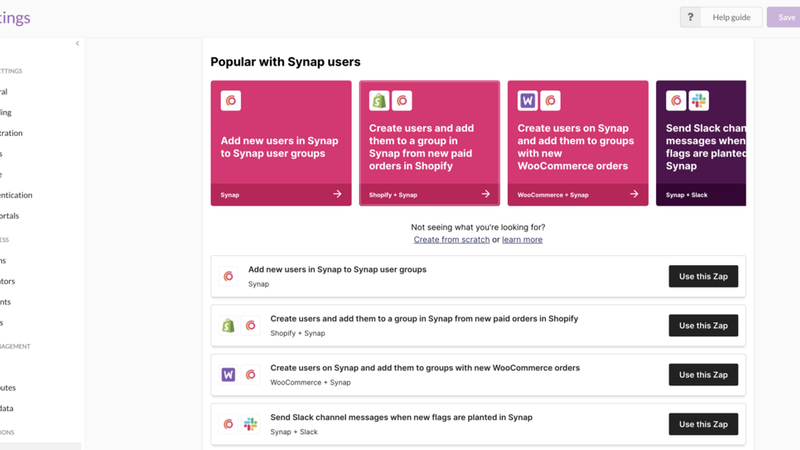This screenshot has height=450, width=800.
Task: Click 'Synap + Slack' label in list row
Action: tap(294, 432)
